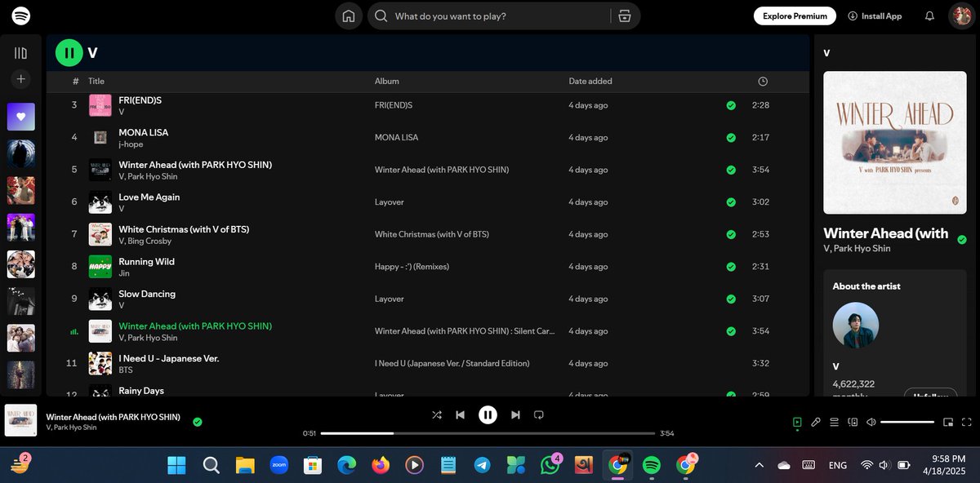
Task: Open the Liked Songs heart tile
Action: pos(21,117)
